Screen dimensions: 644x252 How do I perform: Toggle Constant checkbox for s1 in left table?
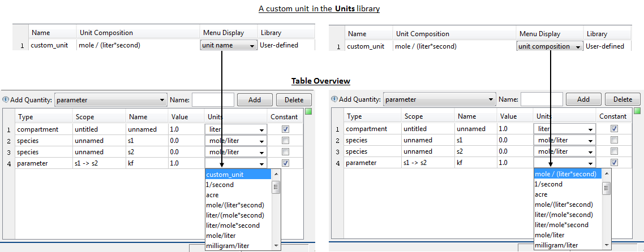tap(285, 140)
